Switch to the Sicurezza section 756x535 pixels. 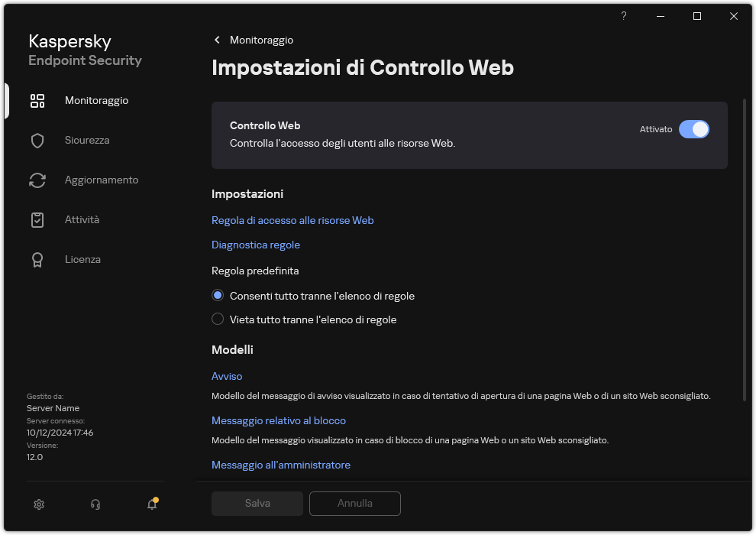point(86,140)
